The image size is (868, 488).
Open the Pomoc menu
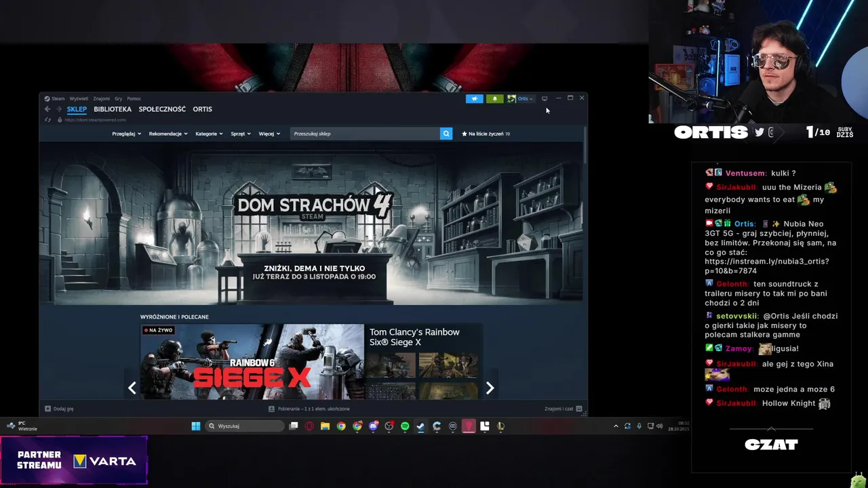pos(134,98)
